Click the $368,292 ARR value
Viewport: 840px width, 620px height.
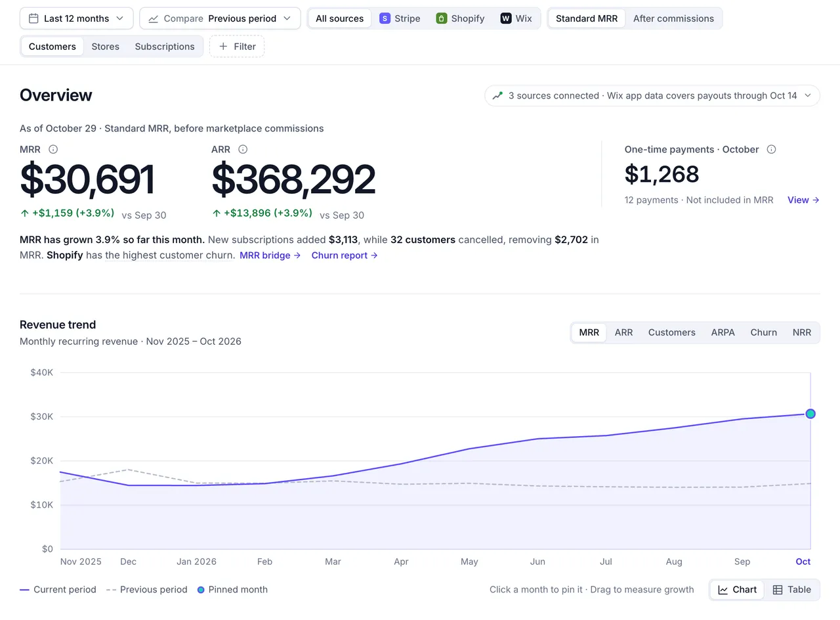click(x=293, y=180)
